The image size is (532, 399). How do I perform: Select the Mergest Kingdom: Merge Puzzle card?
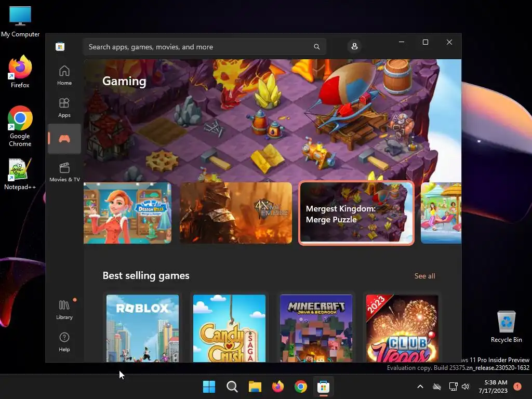click(356, 212)
